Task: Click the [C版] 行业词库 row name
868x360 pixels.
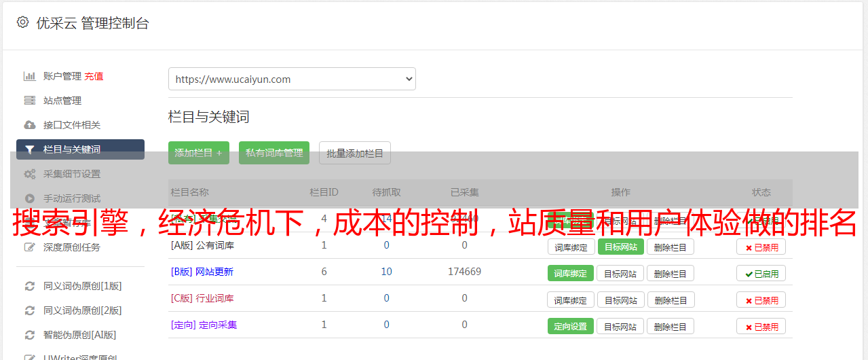Action: [202, 298]
